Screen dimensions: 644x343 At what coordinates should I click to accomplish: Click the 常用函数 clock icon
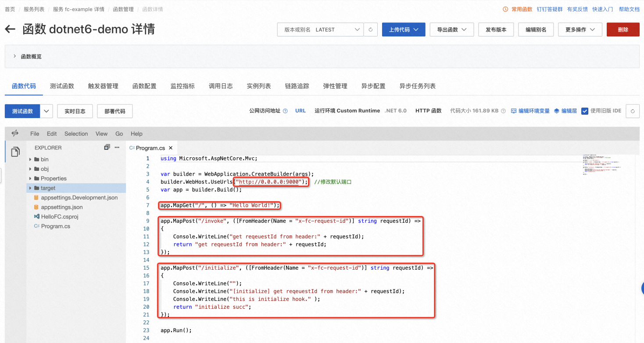[505, 9]
